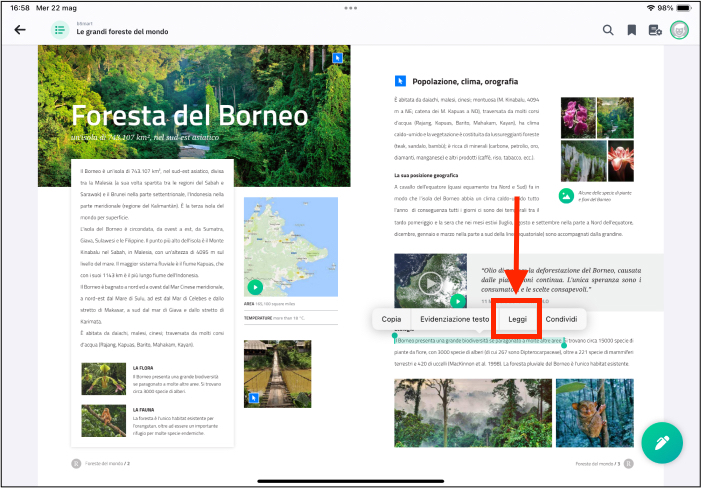
Task: Tap the Foresta del Borneo title
Action: [190, 115]
